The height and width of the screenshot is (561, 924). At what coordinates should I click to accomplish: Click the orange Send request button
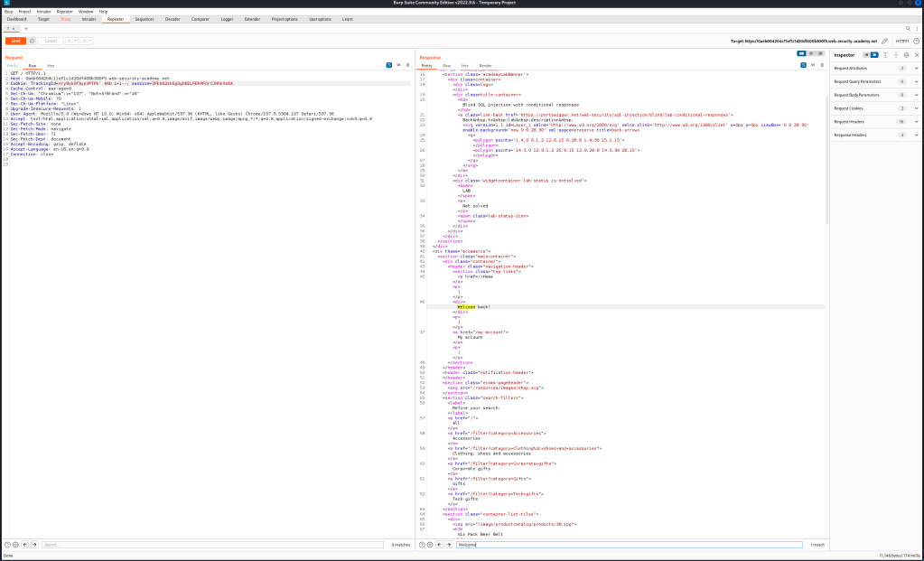point(15,41)
